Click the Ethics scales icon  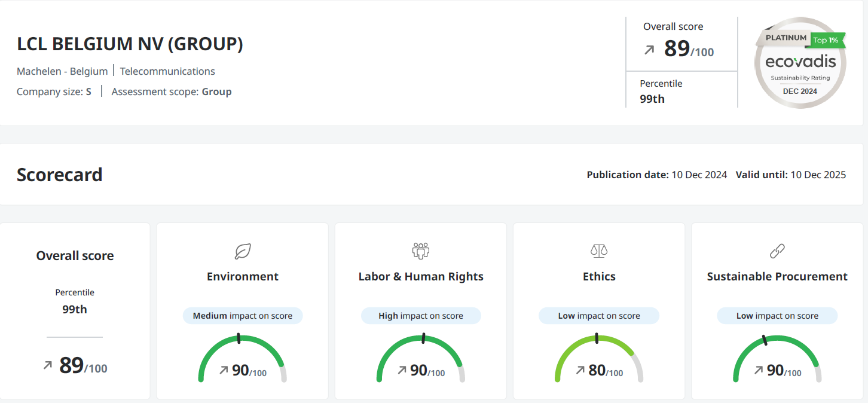click(599, 251)
